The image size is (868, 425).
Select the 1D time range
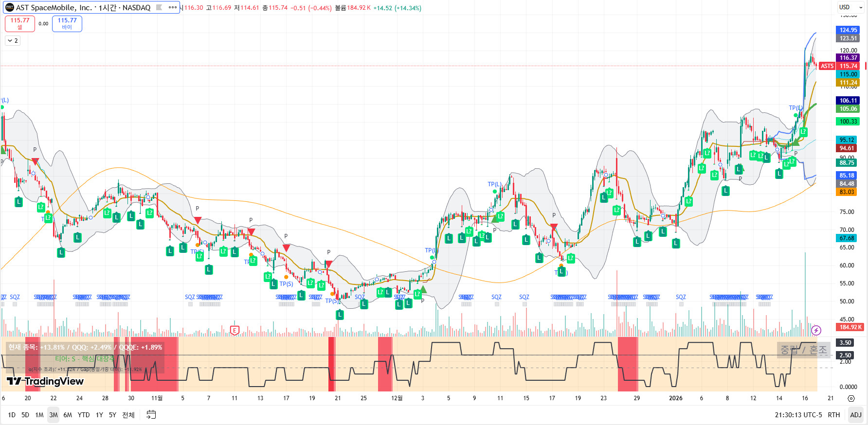[12, 415]
